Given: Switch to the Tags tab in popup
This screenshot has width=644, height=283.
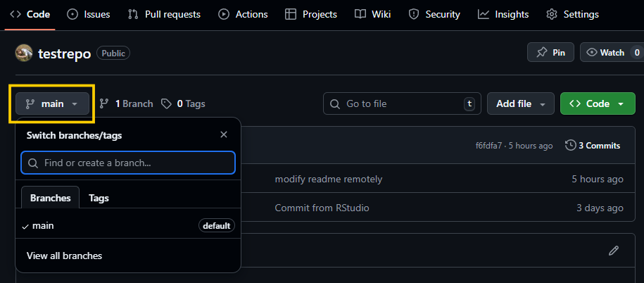Looking at the screenshot, I should click(x=99, y=198).
